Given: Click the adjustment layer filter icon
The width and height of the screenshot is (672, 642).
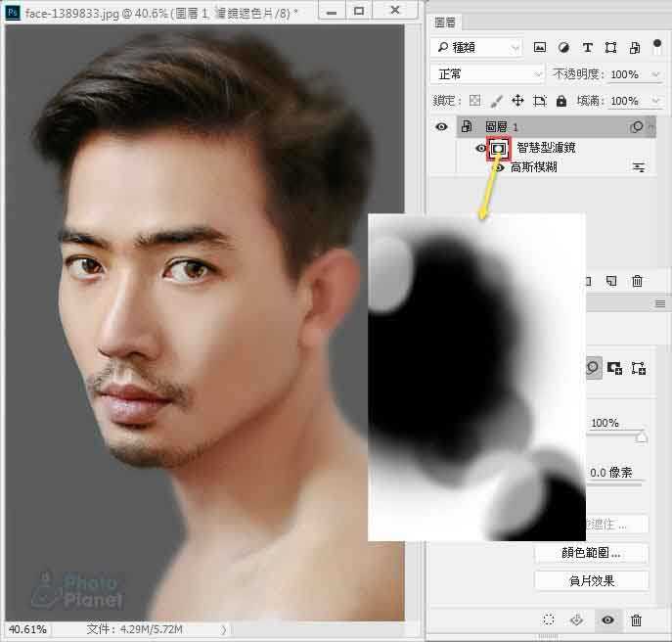Looking at the screenshot, I should [x=563, y=48].
